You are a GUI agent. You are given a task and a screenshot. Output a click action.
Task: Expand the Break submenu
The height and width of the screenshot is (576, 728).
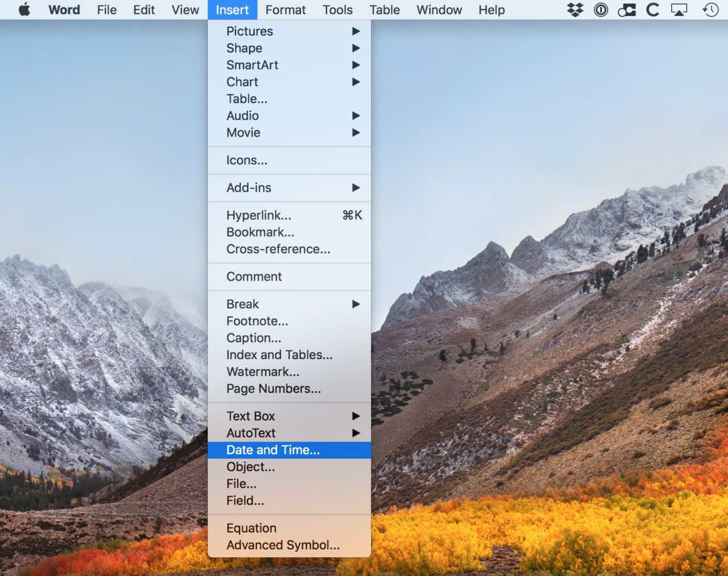point(289,304)
